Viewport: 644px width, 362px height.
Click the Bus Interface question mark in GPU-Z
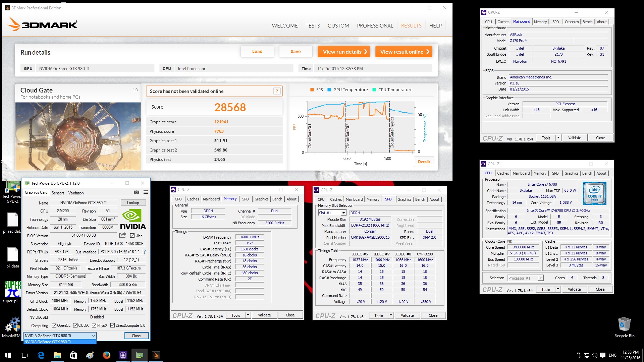145,252
